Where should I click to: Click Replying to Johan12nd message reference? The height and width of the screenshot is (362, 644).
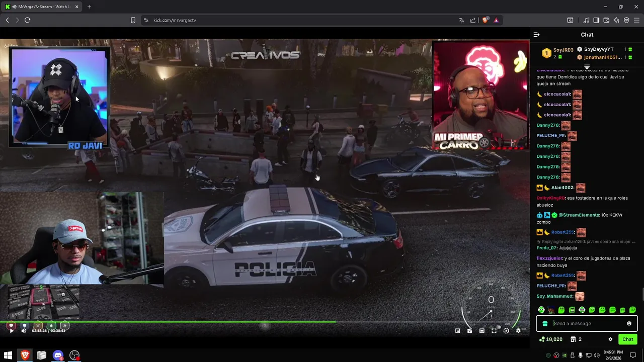click(586, 242)
